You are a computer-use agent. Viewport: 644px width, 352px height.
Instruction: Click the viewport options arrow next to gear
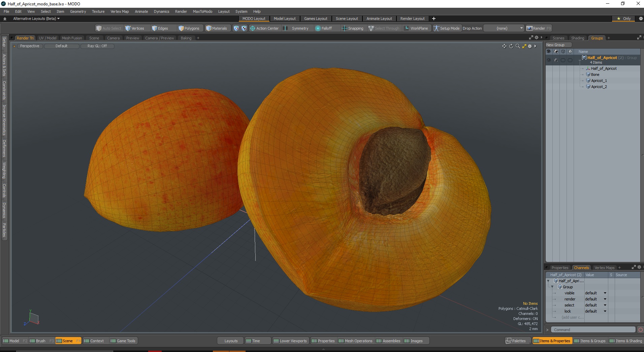[x=535, y=46]
